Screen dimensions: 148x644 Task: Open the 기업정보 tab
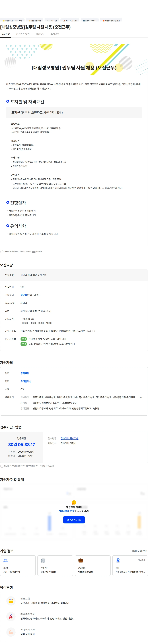[40, 34]
